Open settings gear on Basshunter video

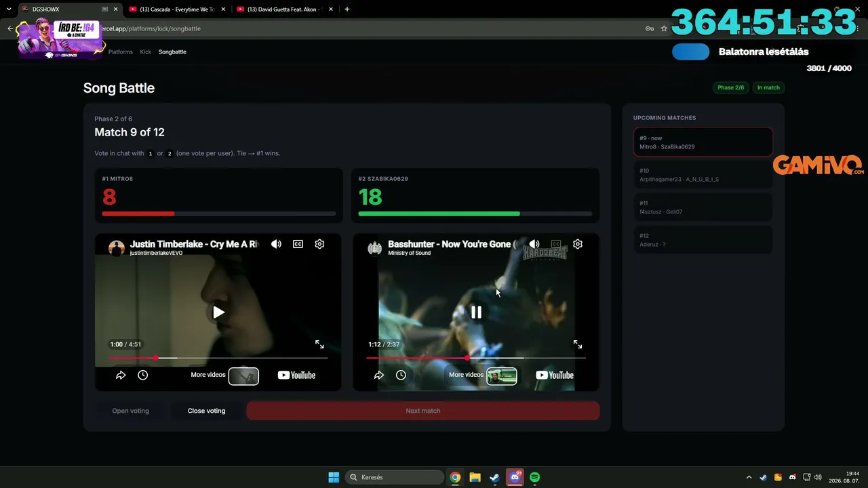578,244
